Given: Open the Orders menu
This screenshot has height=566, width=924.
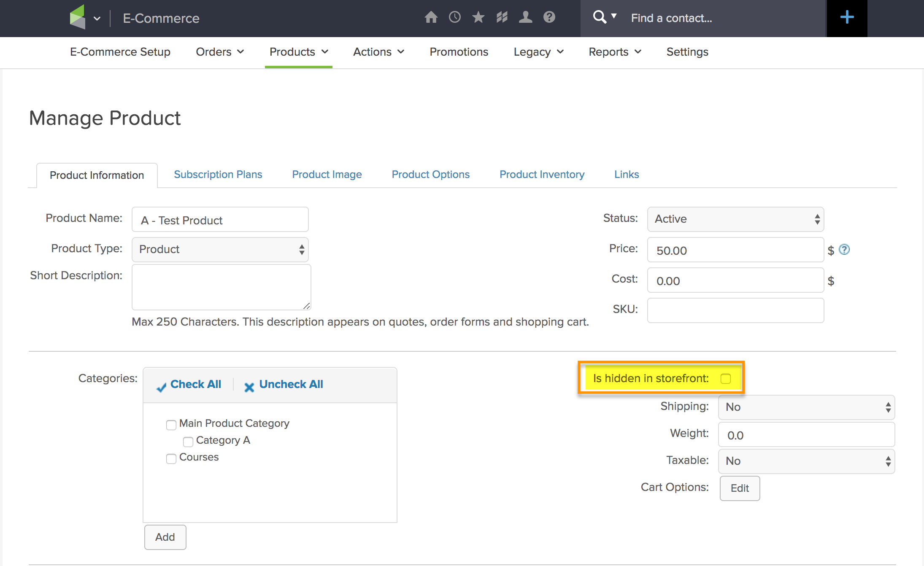Looking at the screenshot, I should click(x=220, y=52).
